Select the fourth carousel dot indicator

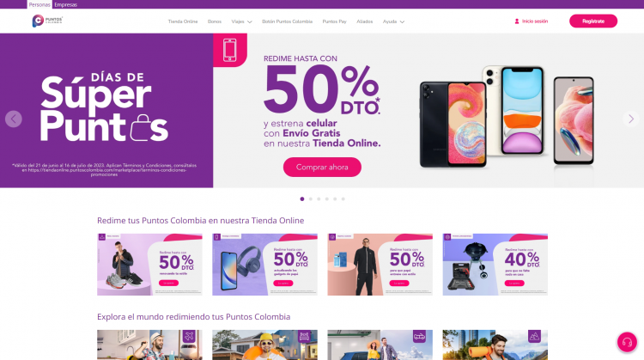(327, 199)
